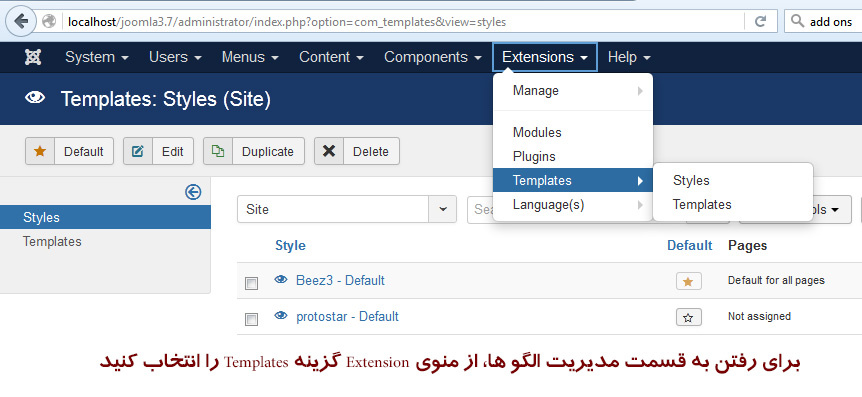Click the globe site identity icon
Viewport: 862px width, 397px height.
click(49, 22)
